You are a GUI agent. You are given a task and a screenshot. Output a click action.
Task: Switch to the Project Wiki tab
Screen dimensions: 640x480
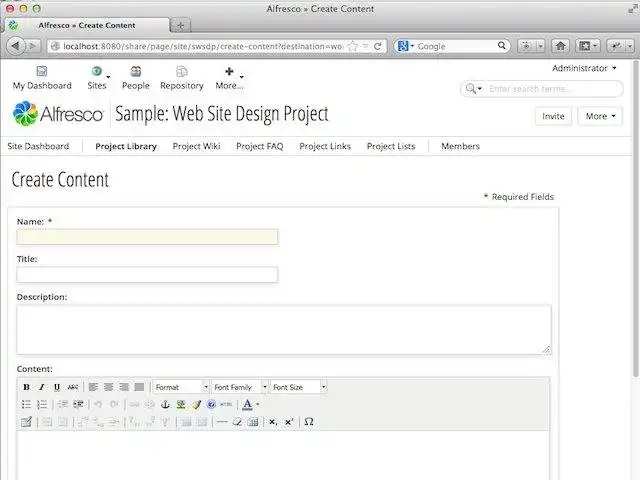pyautogui.click(x=196, y=146)
